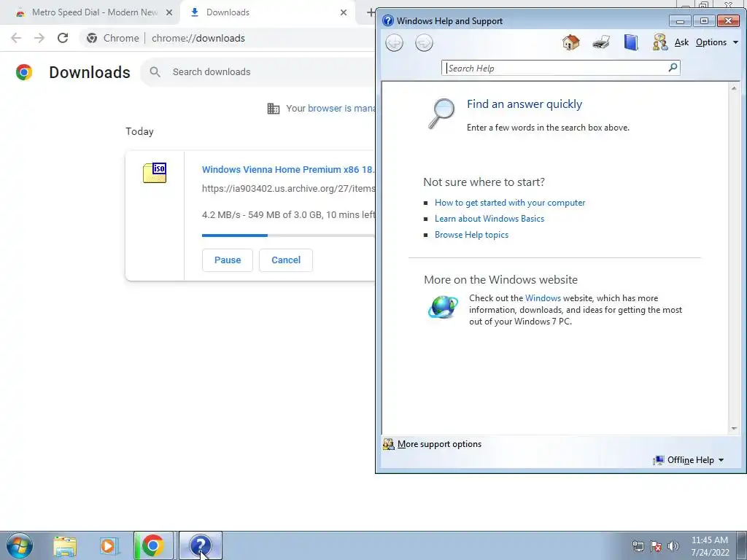Click the Find an answer quickly heading
The width and height of the screenshot is (747, 560).
tap(524, 104)
